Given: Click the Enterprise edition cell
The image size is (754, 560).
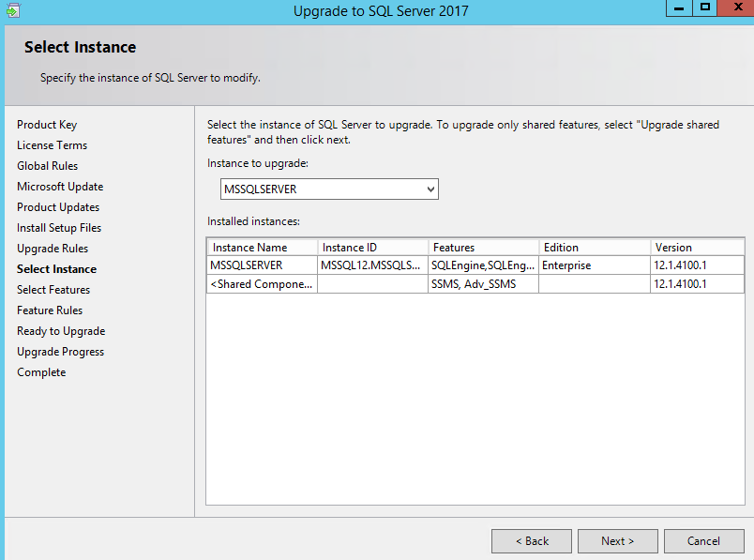Looking at the screenshot, I should (595, 265).
